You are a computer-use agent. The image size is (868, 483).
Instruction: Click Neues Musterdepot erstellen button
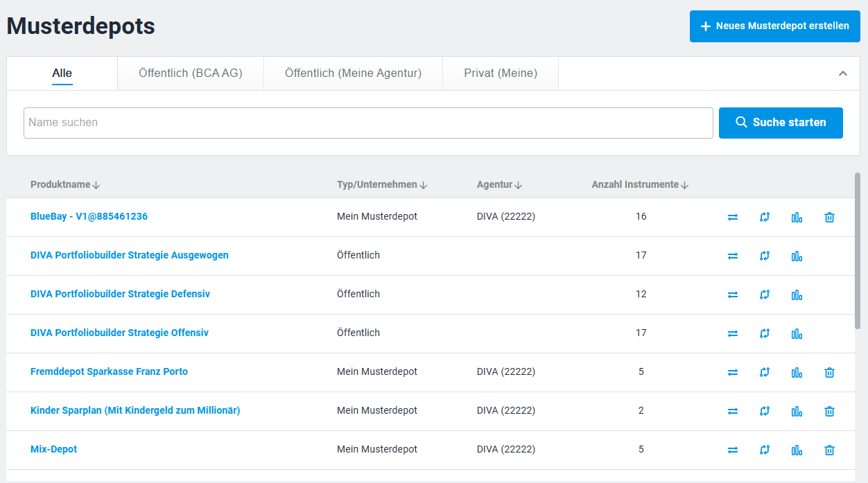point(774,26)
